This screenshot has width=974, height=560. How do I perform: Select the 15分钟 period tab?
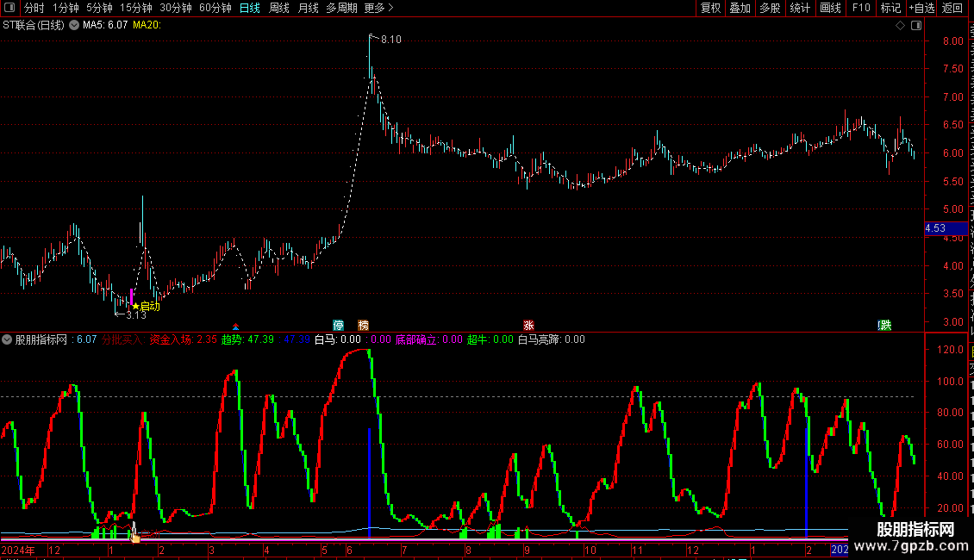click(136, 8)
